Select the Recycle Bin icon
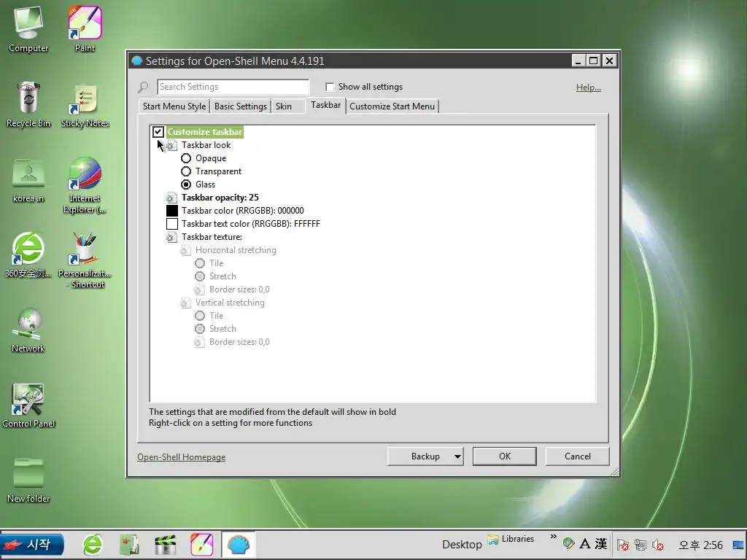 (x=28, y=104)
